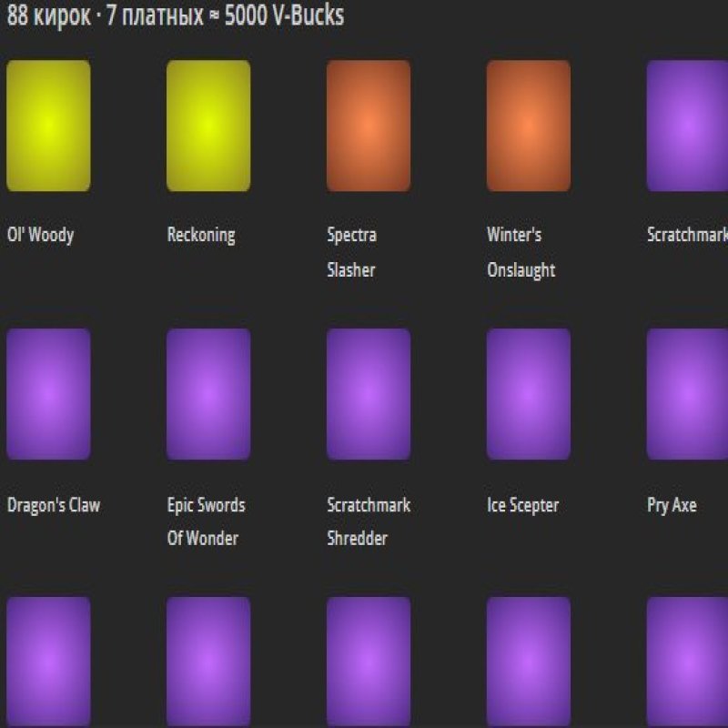The width and height of the screenshot is (728, 728).
Task: Select the Ice Scepter pickaxe thumbnail
Action: click(527, 395)
